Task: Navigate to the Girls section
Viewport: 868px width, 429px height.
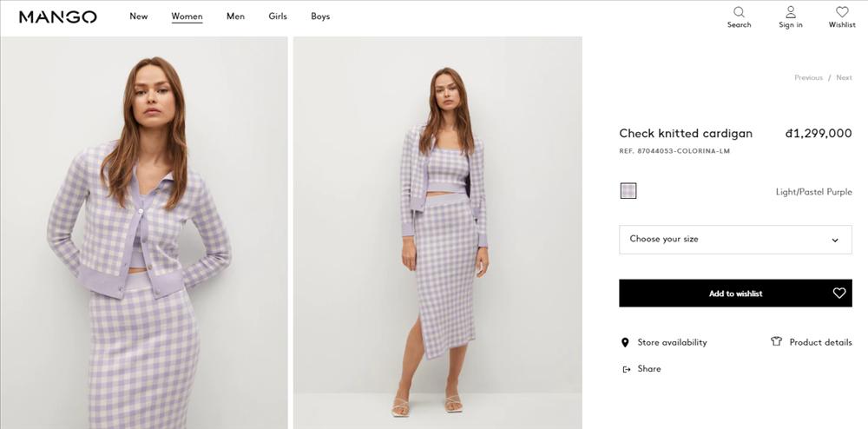Action: (278, 16)
